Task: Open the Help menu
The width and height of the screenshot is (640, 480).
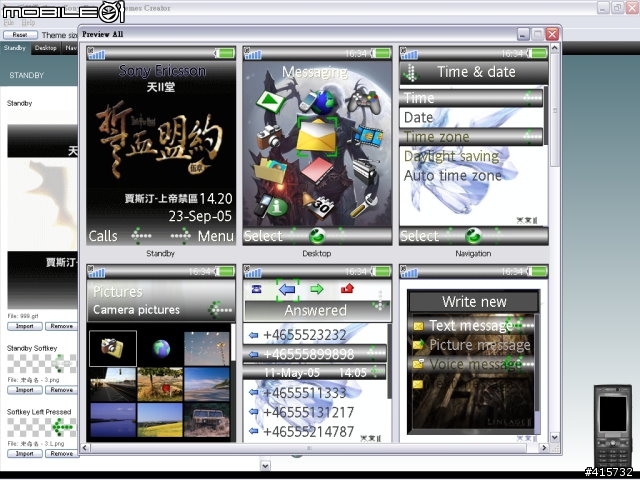Action: click(28, 23)
